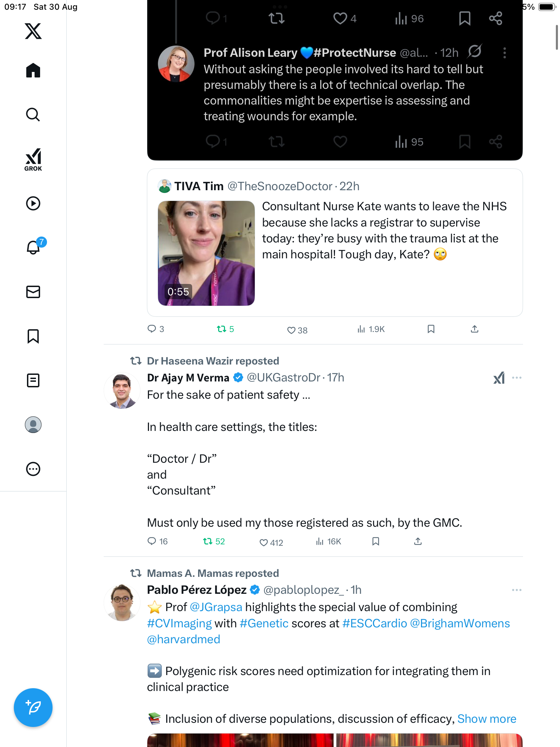Open Notifications bell with 7 badge
Screen dimensions: 560x747
click(34, 247)
